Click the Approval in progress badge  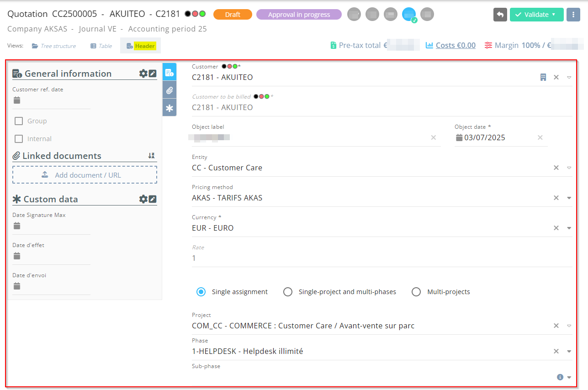299,15
